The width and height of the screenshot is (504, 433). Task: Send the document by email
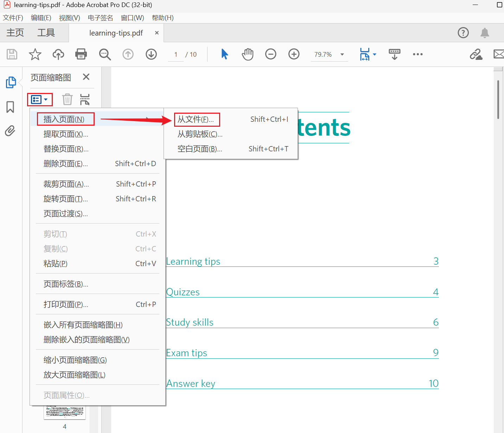click(499, 54)
